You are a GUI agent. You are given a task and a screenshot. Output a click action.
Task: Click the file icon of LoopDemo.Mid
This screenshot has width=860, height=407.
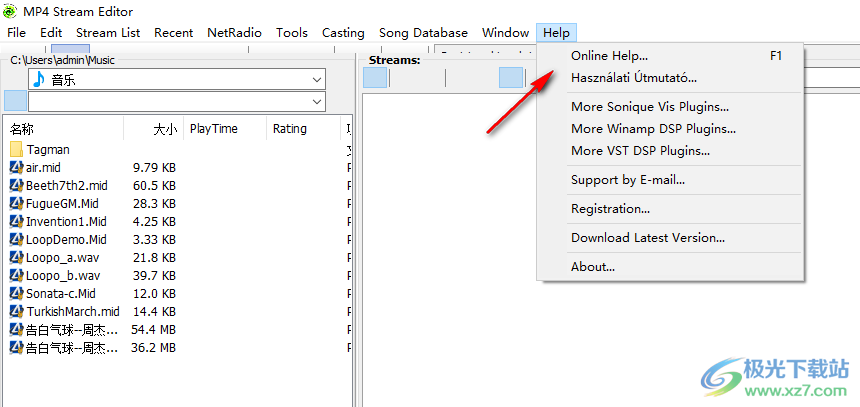pos(16,240)
